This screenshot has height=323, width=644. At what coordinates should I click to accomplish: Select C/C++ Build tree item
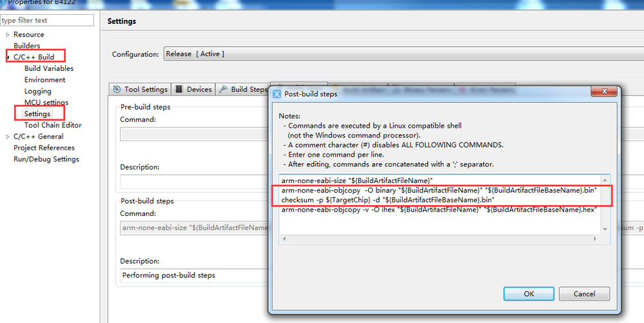coord(34,57)
